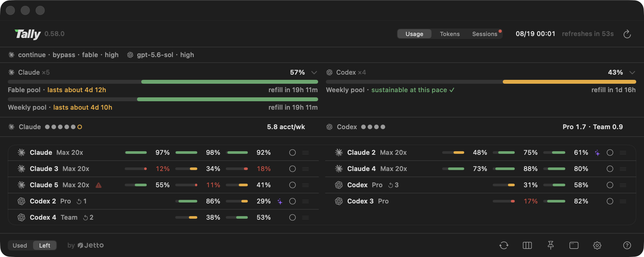
Task: Click the drag handle on Codex 3 row
Action: tap(623, 201)
